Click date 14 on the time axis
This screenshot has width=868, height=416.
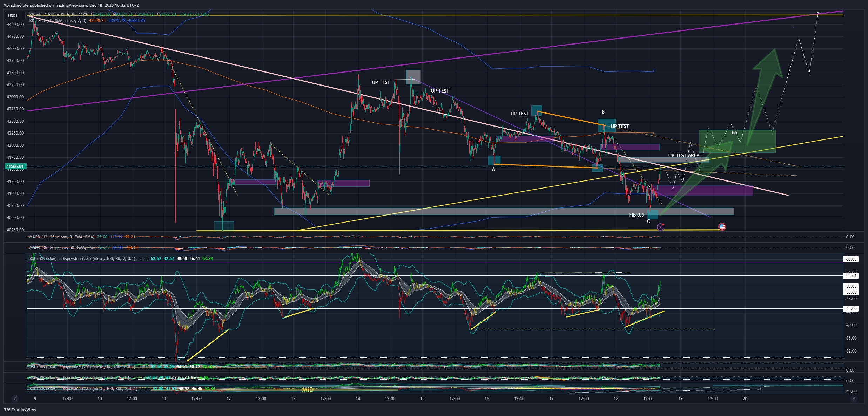coord(358,399)
